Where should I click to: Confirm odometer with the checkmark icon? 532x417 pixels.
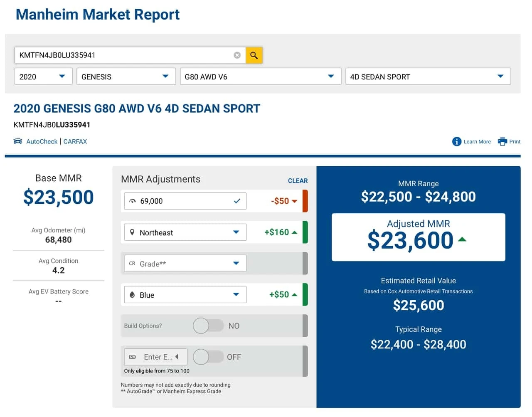coord(237,201)
